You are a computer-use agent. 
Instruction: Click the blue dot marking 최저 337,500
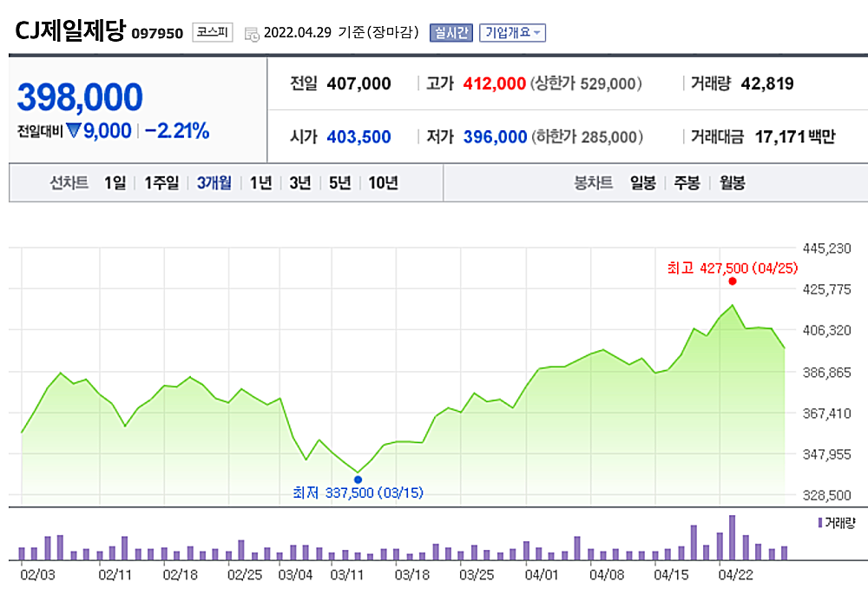(x=358, y=479)
